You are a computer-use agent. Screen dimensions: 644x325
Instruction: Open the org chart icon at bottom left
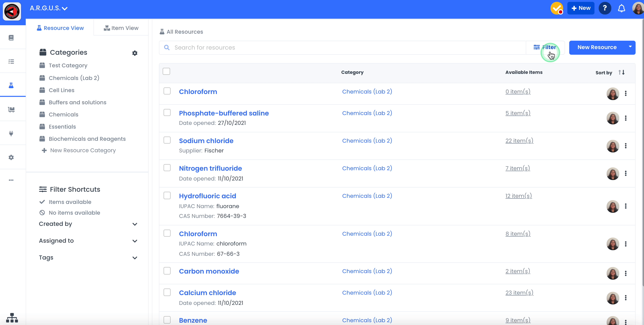(12, 318)
